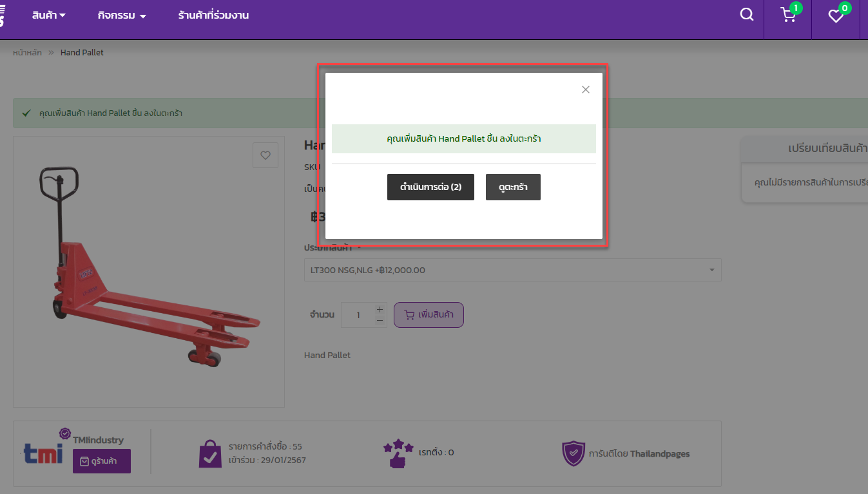868x494 pixels.
Task: Click the ดำเนินการต่อ (2) button
Action: pos(430,187)
